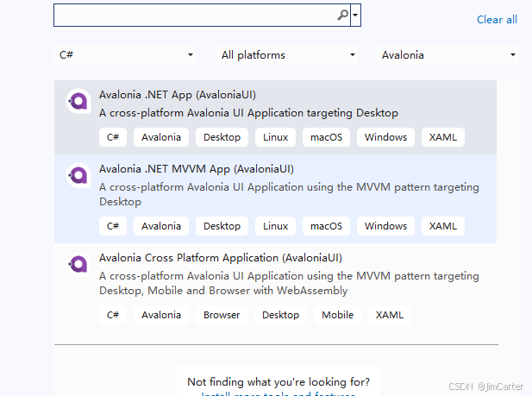The image size is (532, 396).
Task: Click C# tag in MVVM App row
Action: [113, 226]
